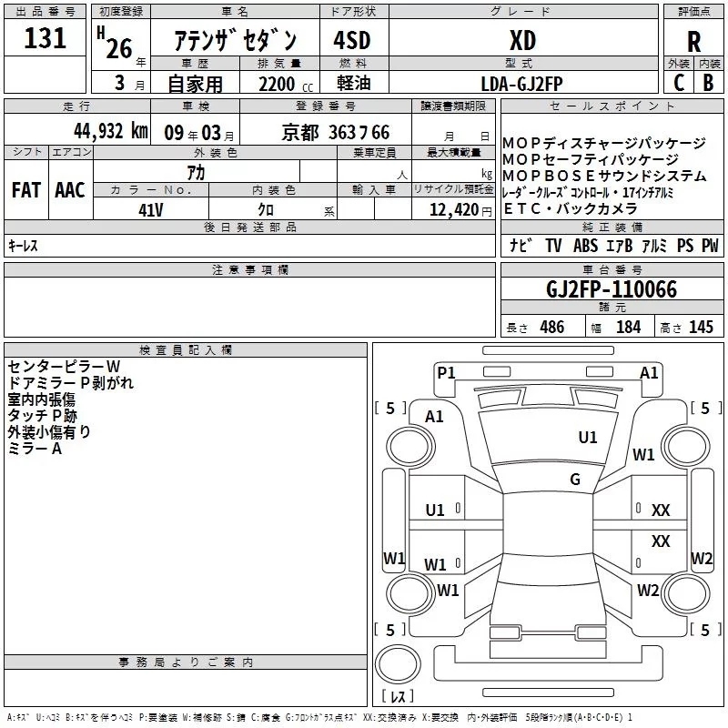Select the lot number 131 field
This screenshot has width=728, height=728.
pos(45,38)
